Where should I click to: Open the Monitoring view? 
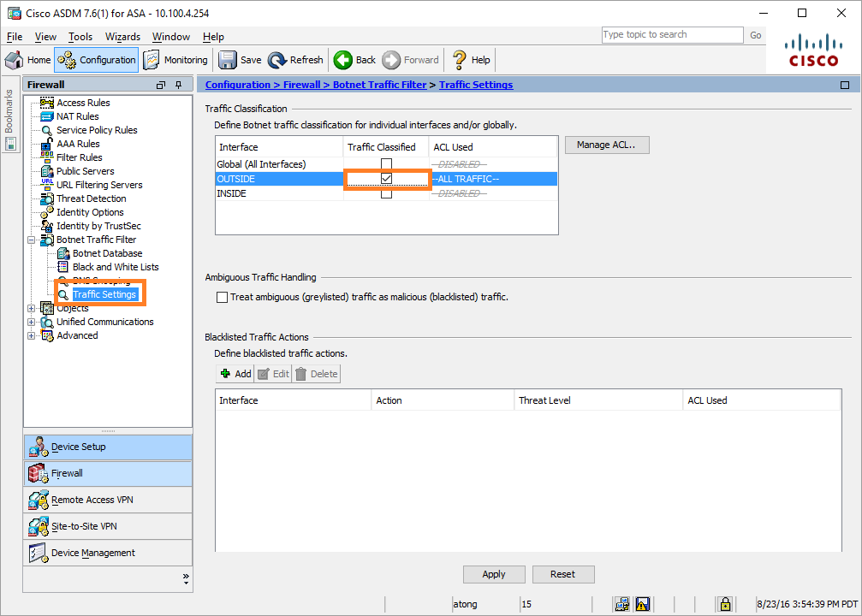175,60
